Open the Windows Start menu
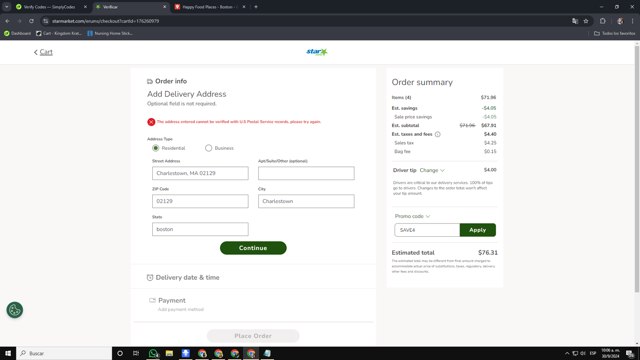The width and height of the screenshot is (640, 360). pos(8,353)
